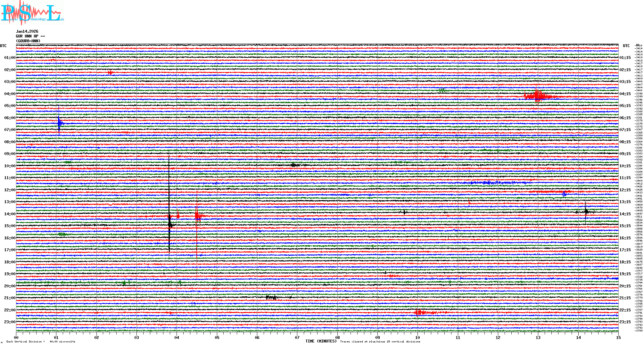Click the right UTC axis header
This screenshot has height=346, width=644.
tap(626, 46)
